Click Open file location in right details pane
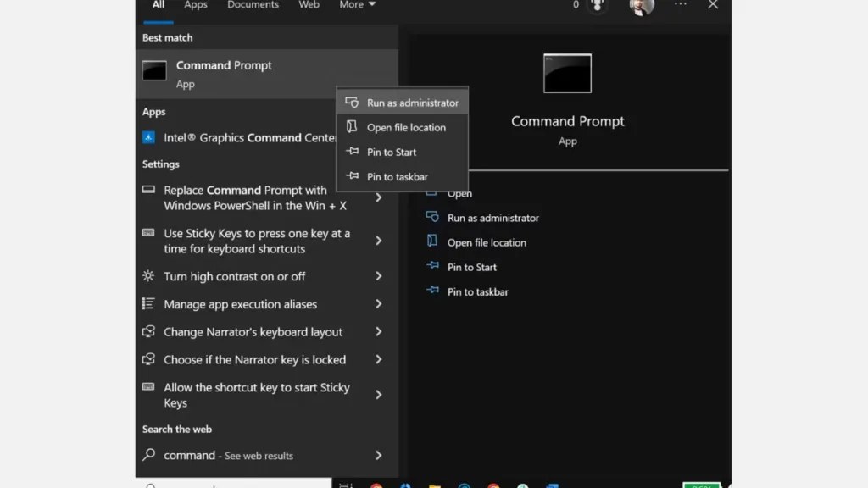Screen dimensions: 868x488 point(487,242)
